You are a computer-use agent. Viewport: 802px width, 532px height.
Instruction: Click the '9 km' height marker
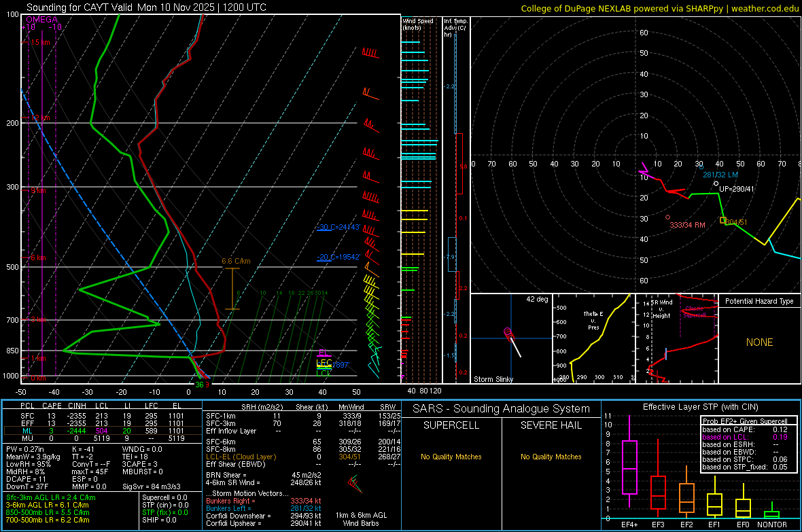point(38,190)
